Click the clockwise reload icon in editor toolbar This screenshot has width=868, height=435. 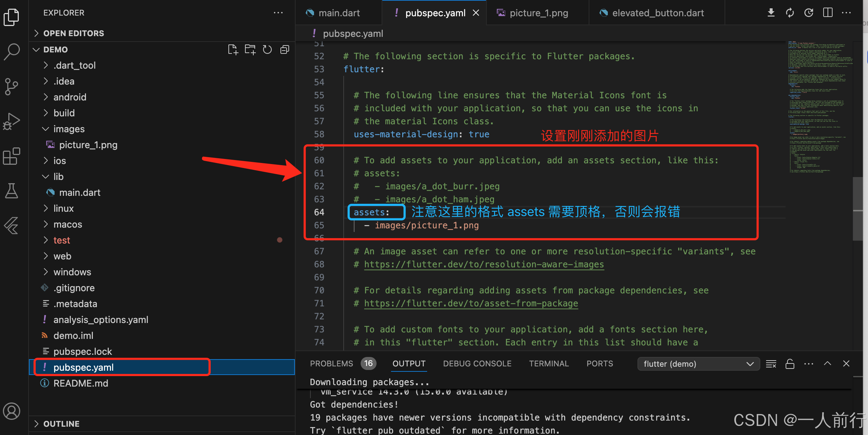click(x=809, y=13)
